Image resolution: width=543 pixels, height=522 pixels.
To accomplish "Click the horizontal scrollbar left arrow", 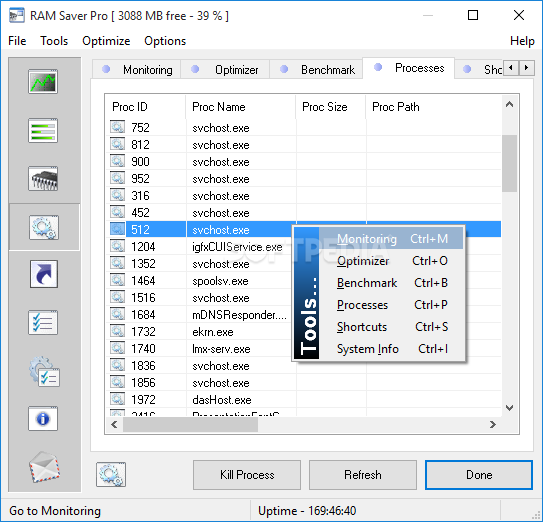I will [114, 424].
